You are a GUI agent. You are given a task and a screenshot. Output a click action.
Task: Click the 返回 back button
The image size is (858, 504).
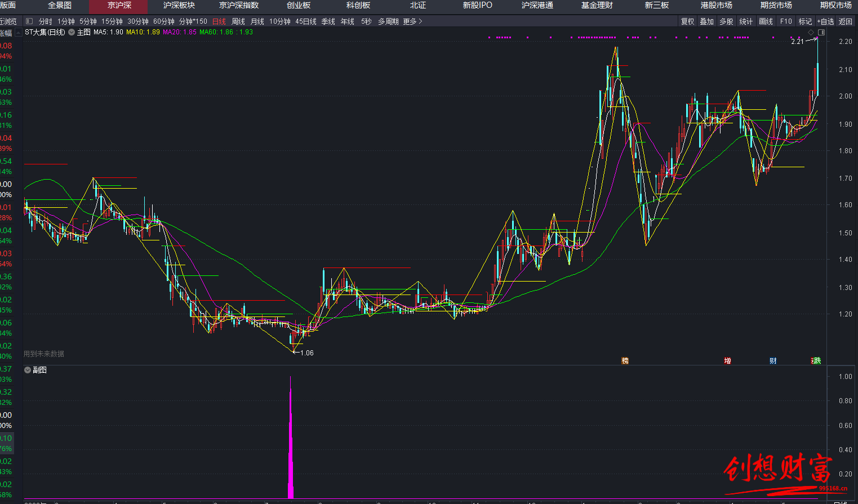[x=846, y=21]
